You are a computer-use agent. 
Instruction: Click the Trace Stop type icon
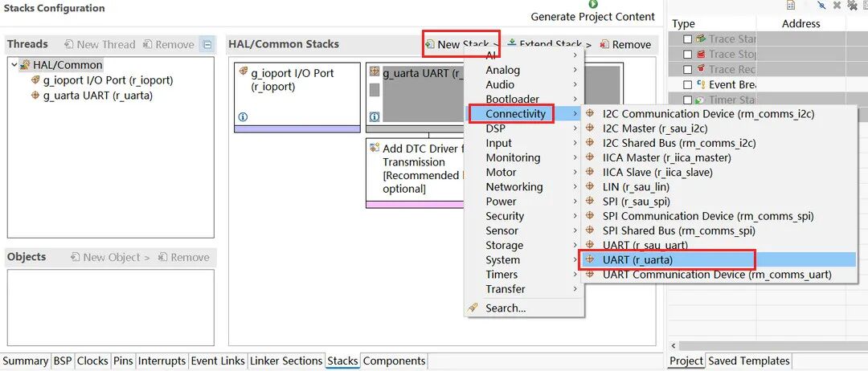click(701, 54)
